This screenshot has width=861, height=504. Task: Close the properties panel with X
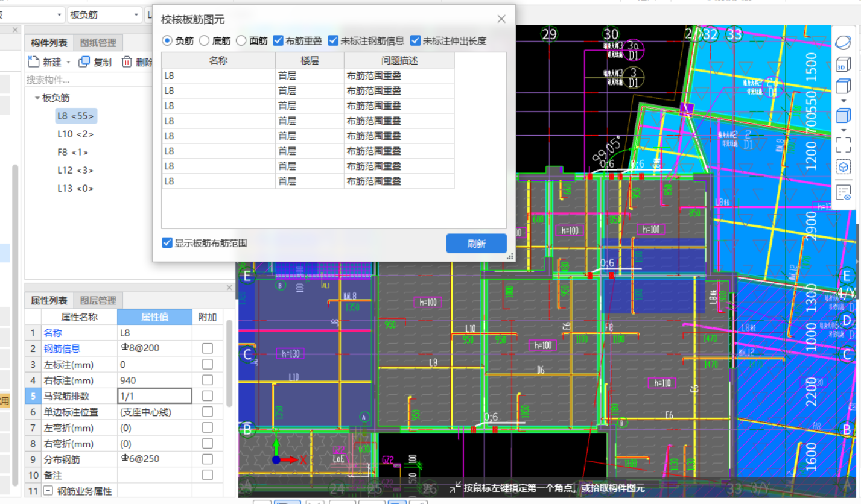click(x=229, y=288)
